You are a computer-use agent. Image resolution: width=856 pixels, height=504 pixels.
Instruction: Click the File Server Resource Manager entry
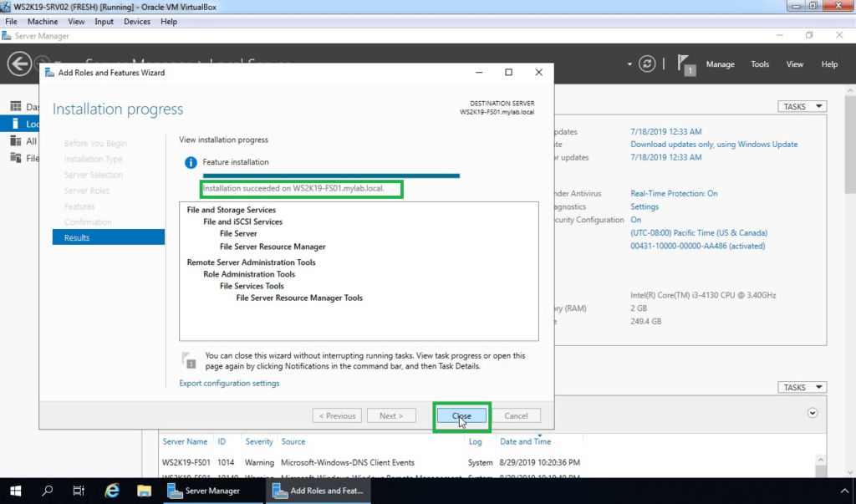(273, 247)
